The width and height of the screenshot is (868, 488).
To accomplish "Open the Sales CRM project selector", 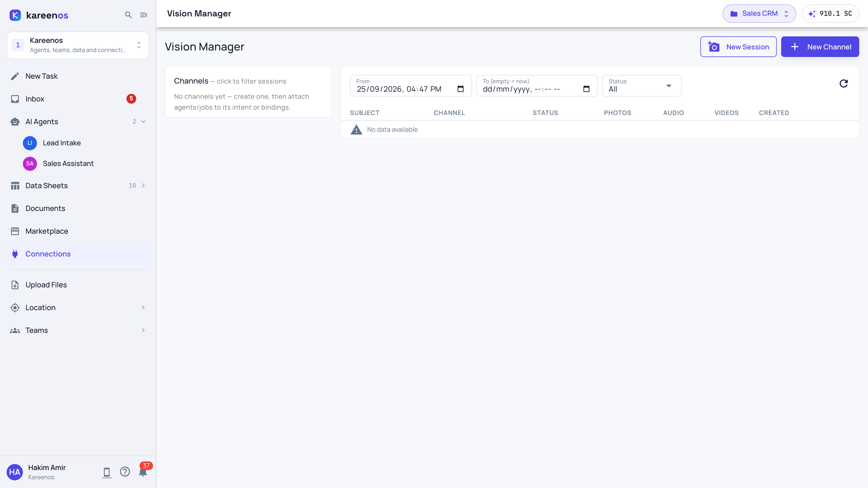I will [x=759, y=14].
